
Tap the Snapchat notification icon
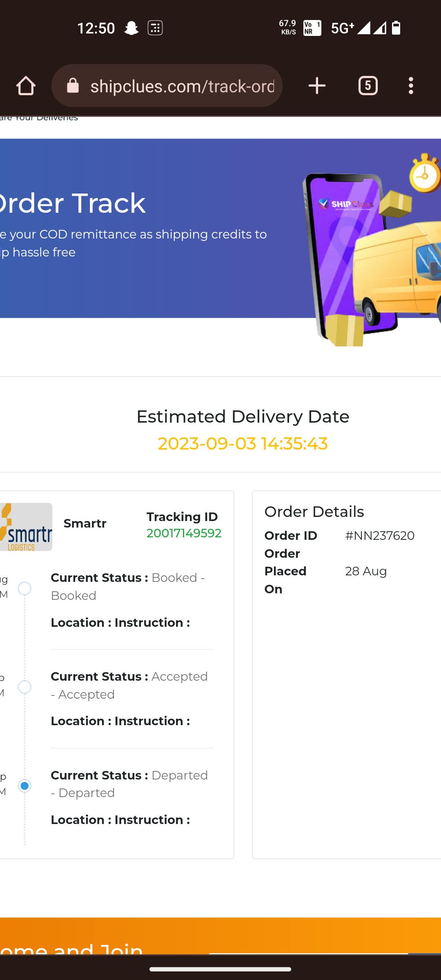(x=131, y=28)
